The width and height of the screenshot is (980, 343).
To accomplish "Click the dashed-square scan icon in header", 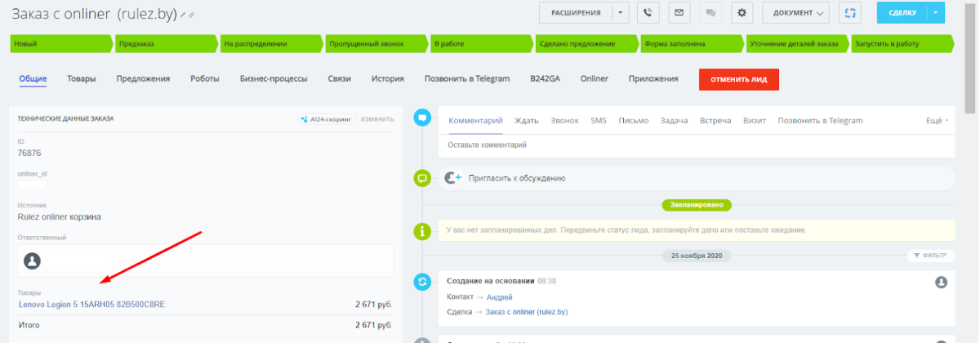I will [x=850, y=13].
